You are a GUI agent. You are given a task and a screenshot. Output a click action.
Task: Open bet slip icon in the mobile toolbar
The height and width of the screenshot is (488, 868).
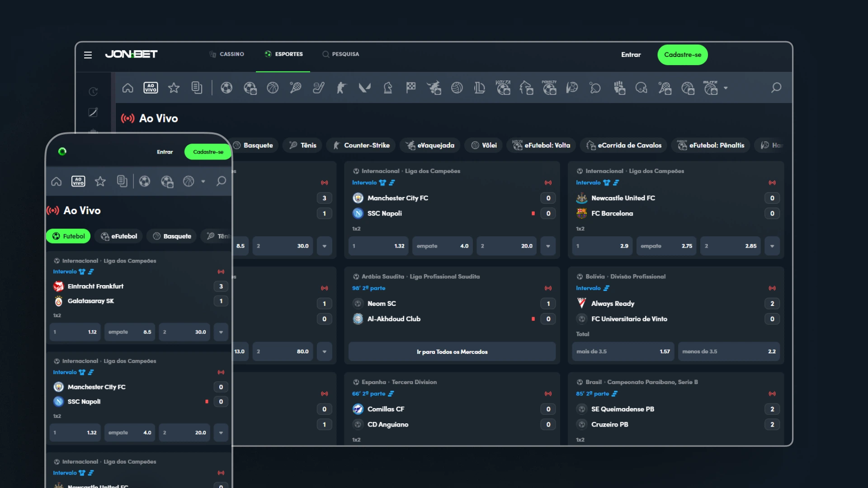122,181
